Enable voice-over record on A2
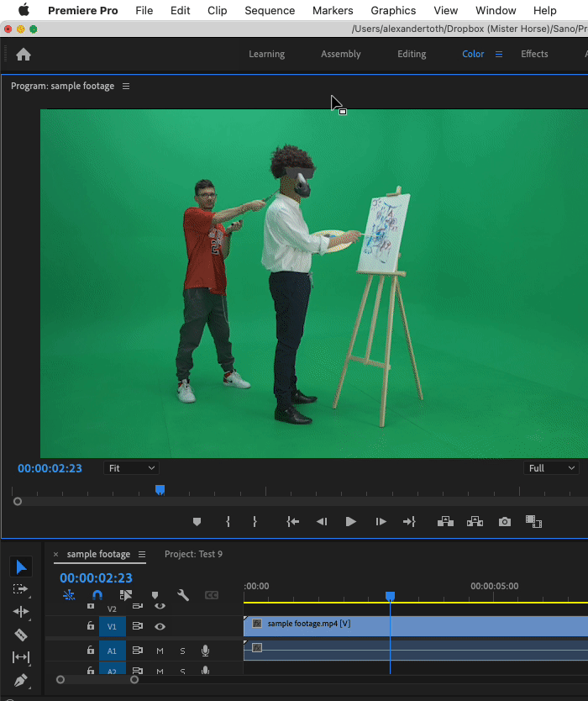 [x=205, y=670]
